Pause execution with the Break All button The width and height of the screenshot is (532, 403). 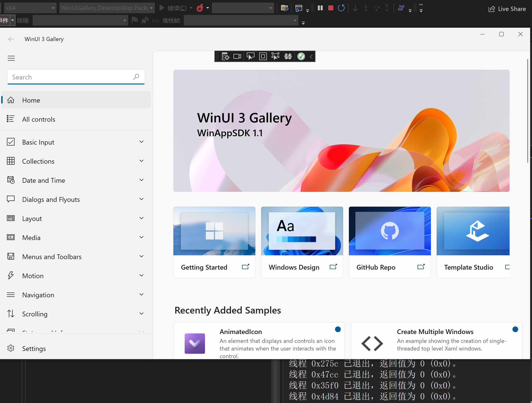[x=320, y=8]
